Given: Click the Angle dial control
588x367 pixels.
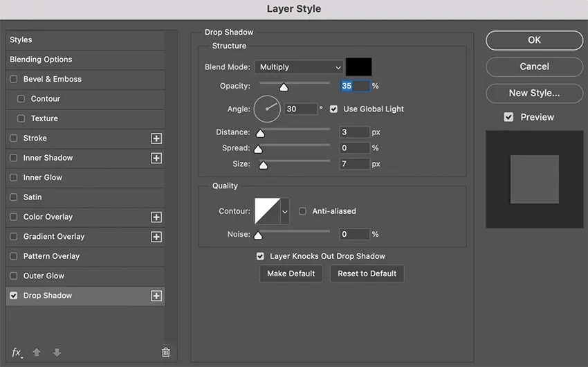Looking at the screenshot, I should (267, 109).
